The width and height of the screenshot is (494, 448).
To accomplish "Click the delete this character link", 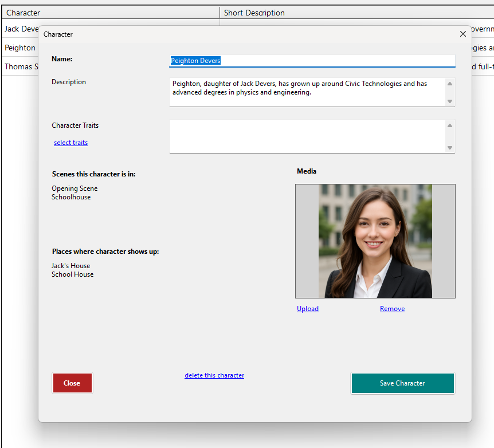I will [214, 375].
